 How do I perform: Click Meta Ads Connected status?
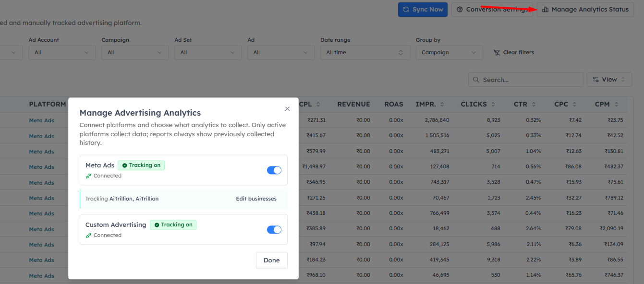(104, 176)
